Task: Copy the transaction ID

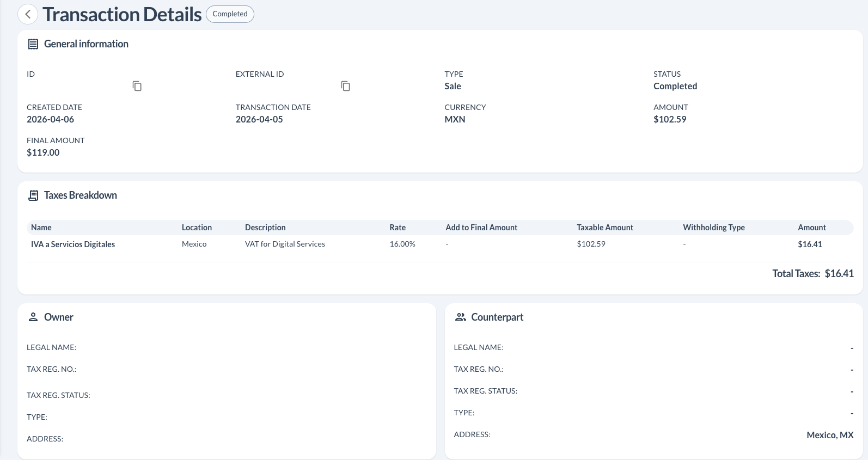Action: coord(137,86)
